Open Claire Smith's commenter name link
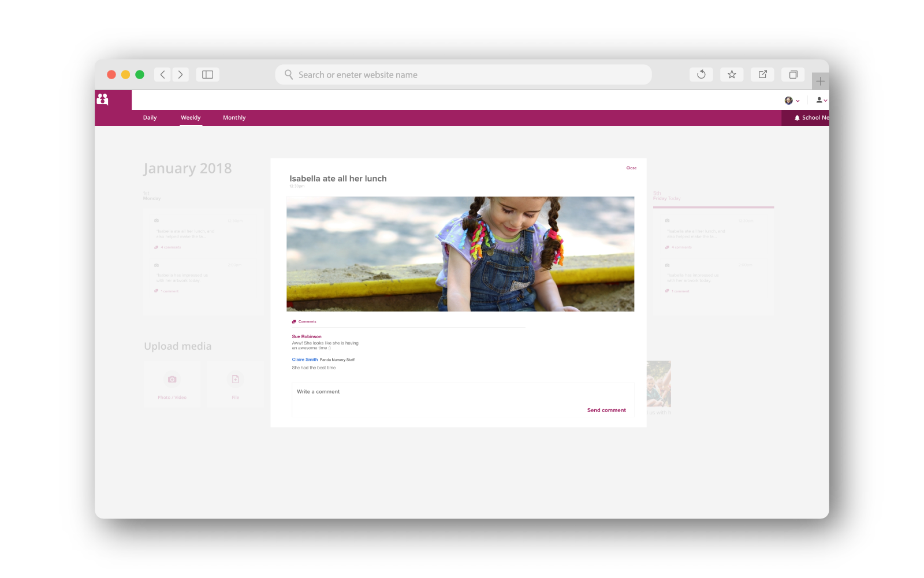Viewport: 924px width, 578px height. (305, 360)
